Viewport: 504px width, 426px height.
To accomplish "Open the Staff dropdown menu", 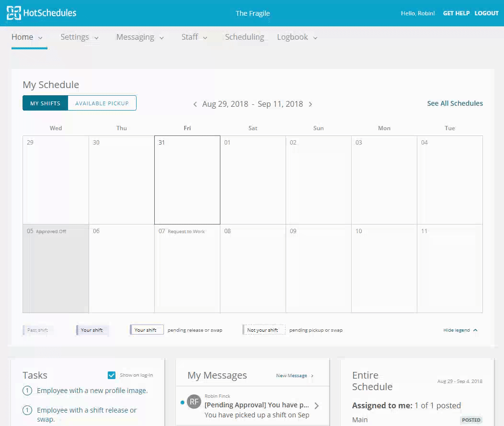I will point(194,37).
